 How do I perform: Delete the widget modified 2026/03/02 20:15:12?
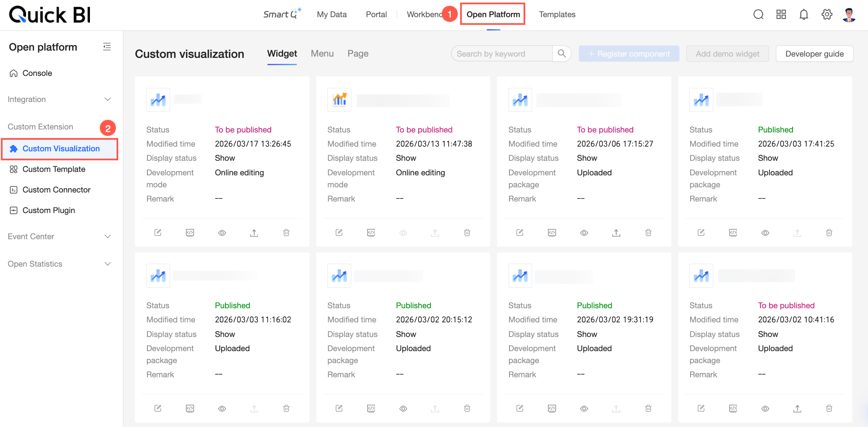[467, 408]
